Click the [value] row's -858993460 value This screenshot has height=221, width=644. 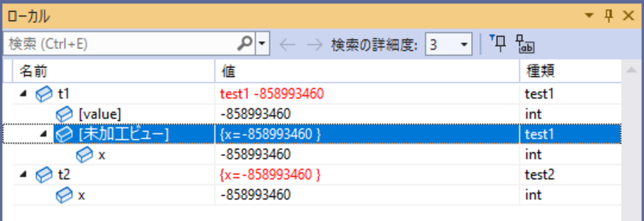pyautogui.click(x=255, y=114)
